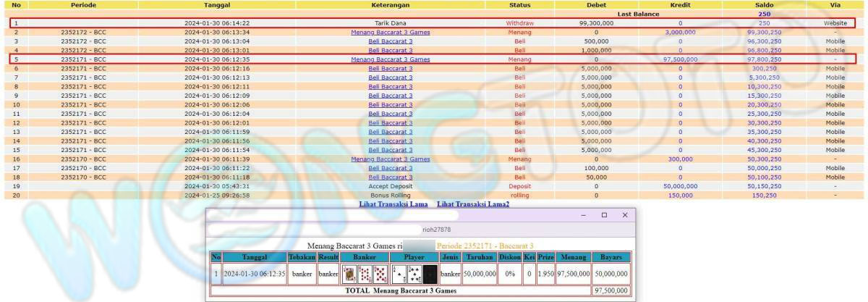868x302 pixels.
Task: Click the third Banker card image
Action: coord(380,274)
